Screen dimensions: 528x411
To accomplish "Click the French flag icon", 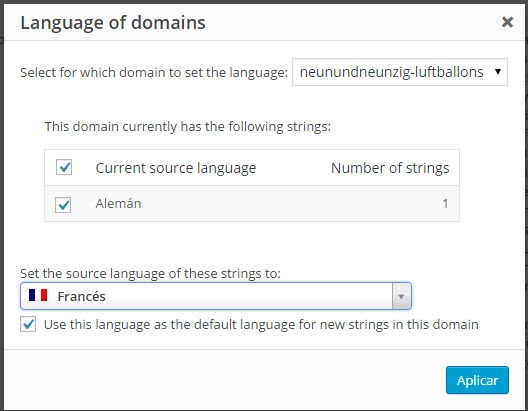I will pos(38,295).
